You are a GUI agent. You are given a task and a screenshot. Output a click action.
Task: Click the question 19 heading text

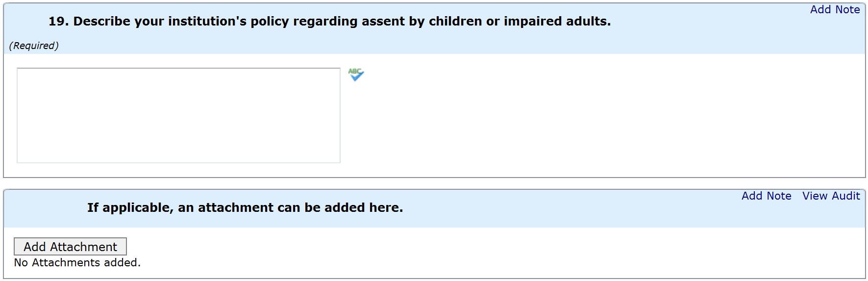[329, 22]
